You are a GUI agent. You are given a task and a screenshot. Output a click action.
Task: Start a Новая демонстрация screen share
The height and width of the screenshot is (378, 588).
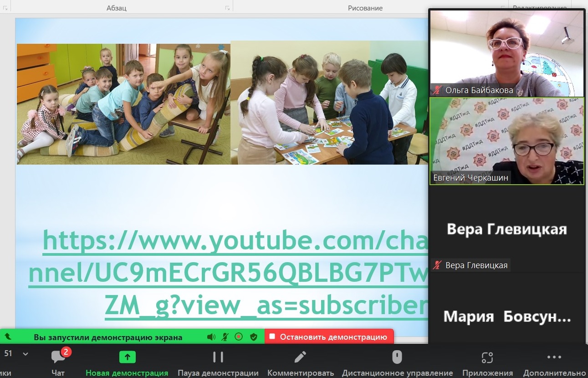(x=127, y=363)
